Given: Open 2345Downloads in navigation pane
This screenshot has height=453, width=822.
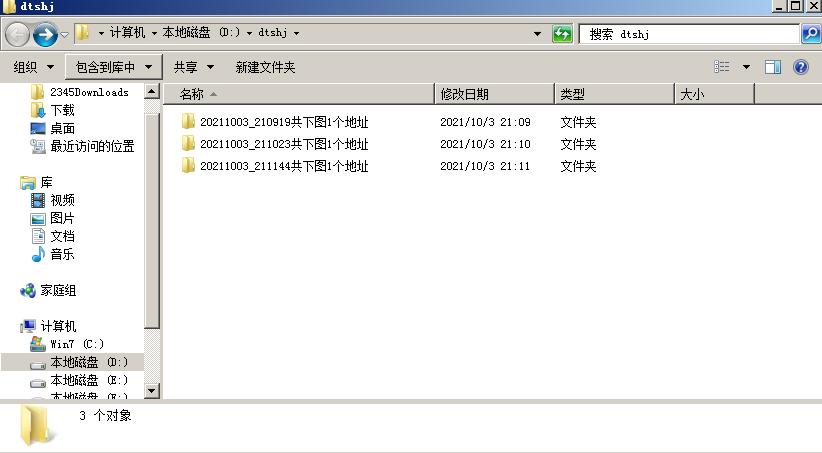Looking at the screenshot, I should coord(89,92).
